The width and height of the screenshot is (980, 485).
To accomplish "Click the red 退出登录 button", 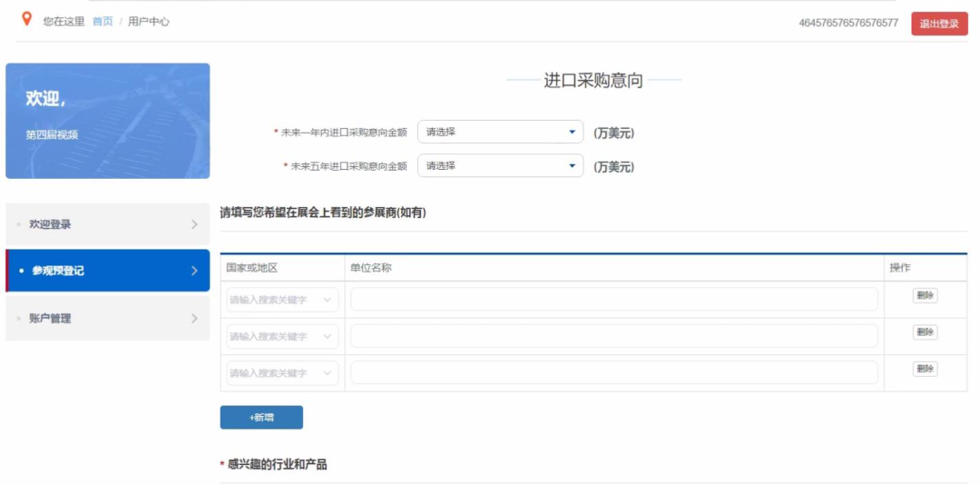I will pyautogui.click(x=939, y=24).
